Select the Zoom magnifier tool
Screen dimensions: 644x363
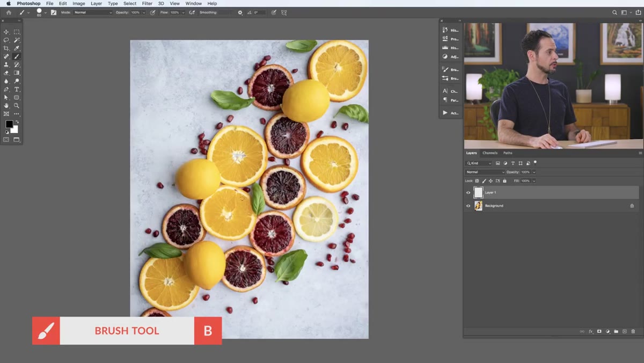tap(17, 106)
